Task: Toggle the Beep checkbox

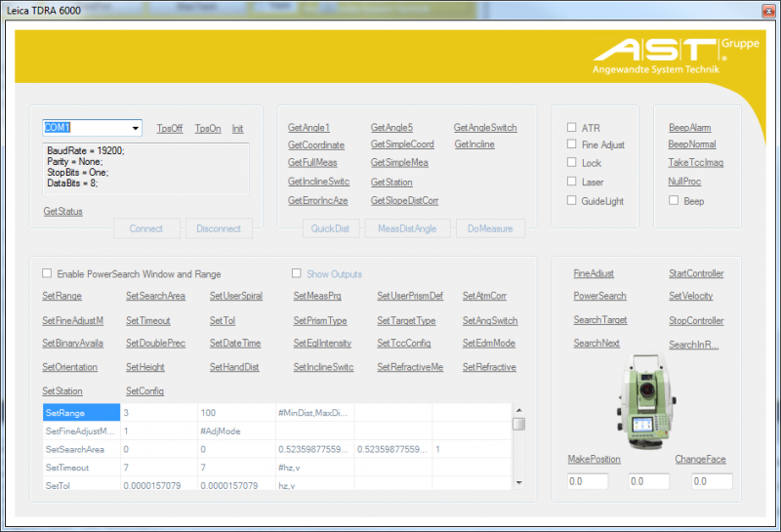Action: pos(674,200)
